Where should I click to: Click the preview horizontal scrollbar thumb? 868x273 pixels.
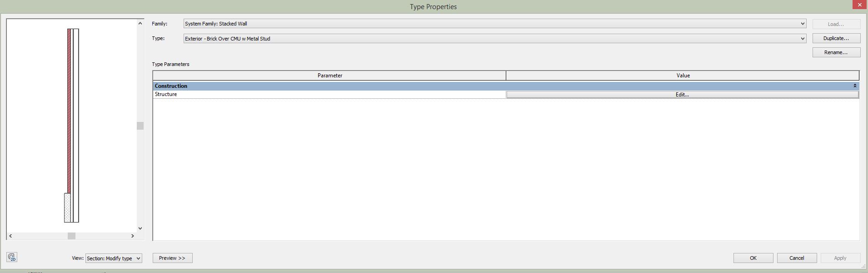[x=71, y=236]
